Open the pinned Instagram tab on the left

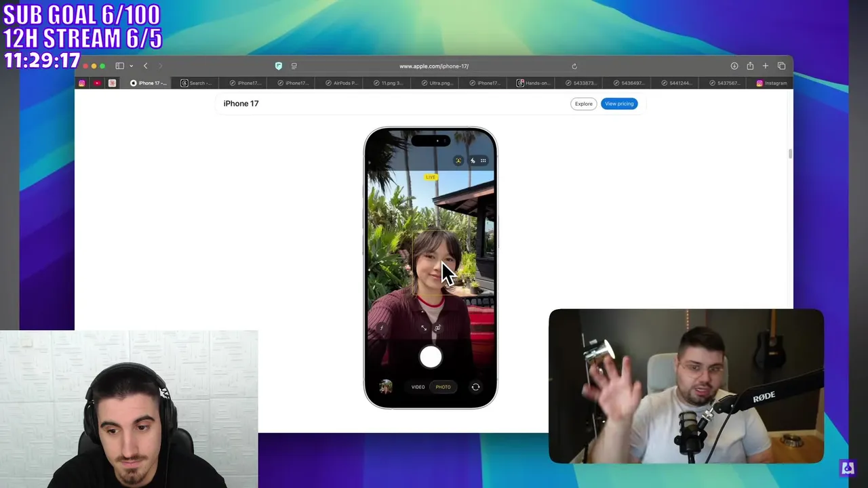(82, 83)
